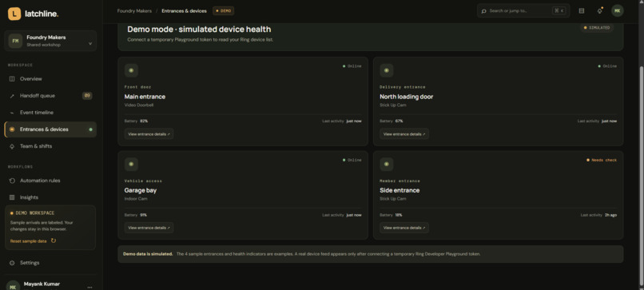Focus the Search or jump to field
644x290 pixels.
tap(523, 10)
